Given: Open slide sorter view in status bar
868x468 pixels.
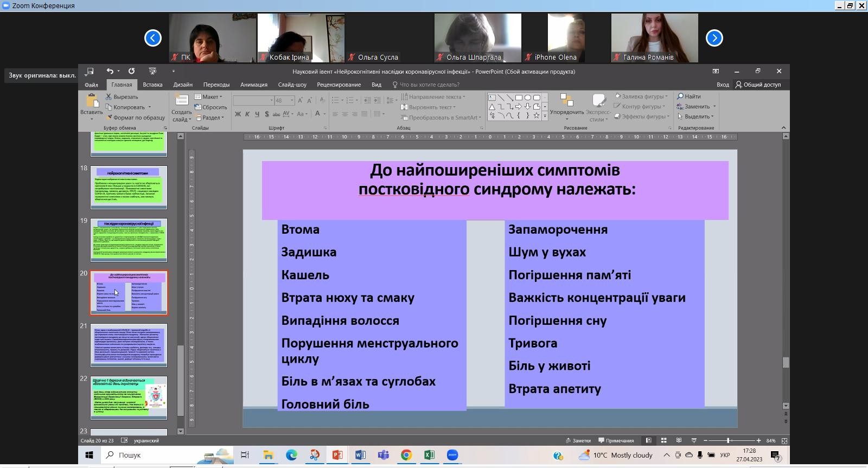Looking at the screenshot, I should coord(663,440).
